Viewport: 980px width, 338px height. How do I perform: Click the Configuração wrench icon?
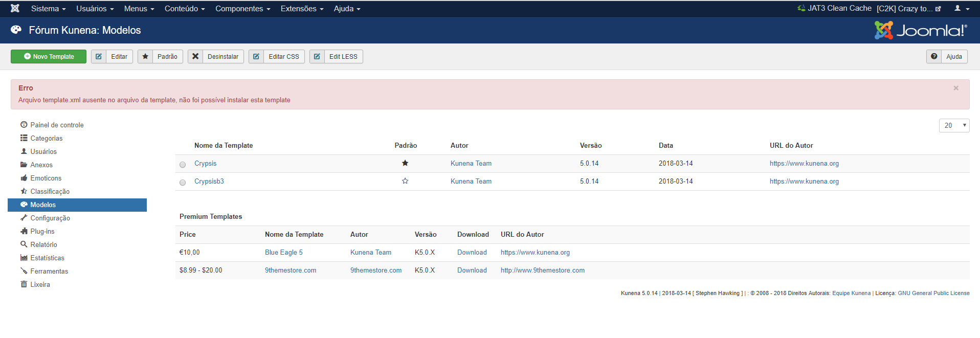click(x=24, y=218)
